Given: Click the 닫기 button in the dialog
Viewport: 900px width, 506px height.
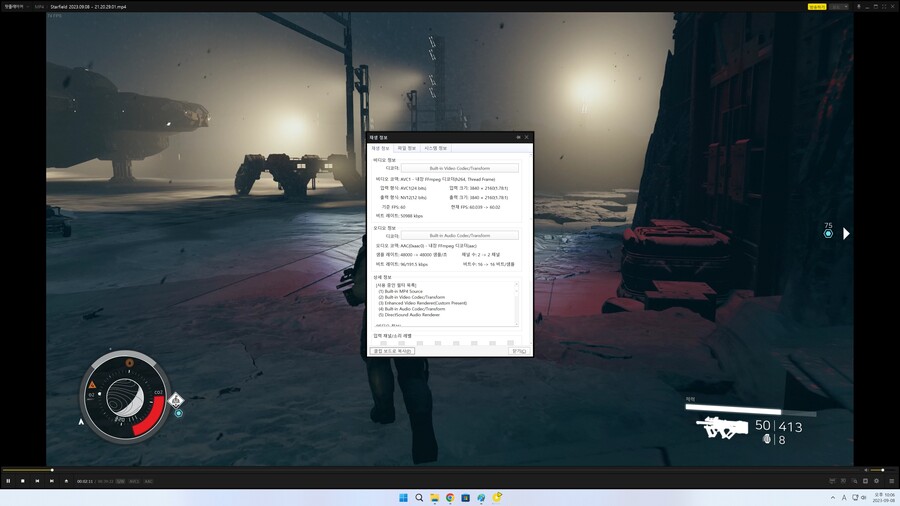Looking at the screenshot, I should coord(518,351).
